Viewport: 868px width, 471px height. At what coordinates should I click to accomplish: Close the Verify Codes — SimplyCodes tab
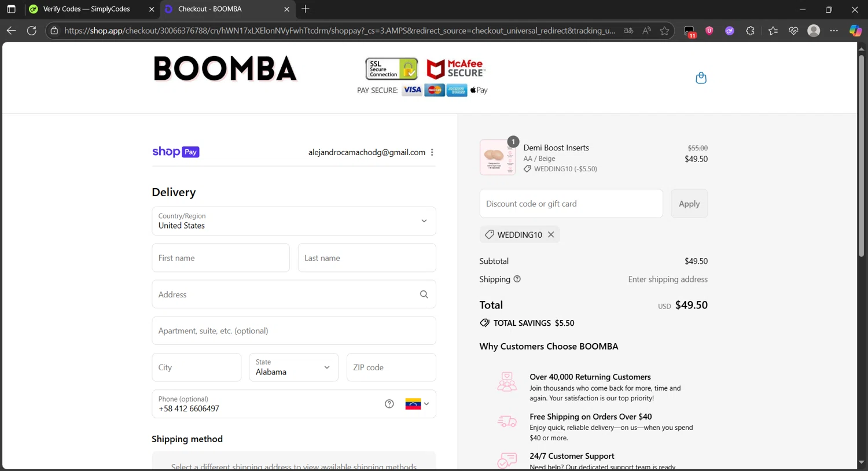coord(152,9)
